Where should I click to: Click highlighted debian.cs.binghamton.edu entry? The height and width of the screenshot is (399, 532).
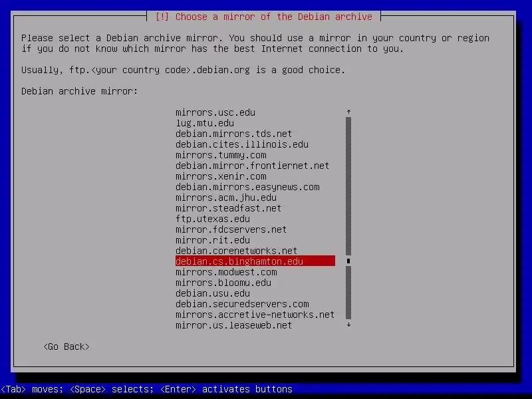255,261
